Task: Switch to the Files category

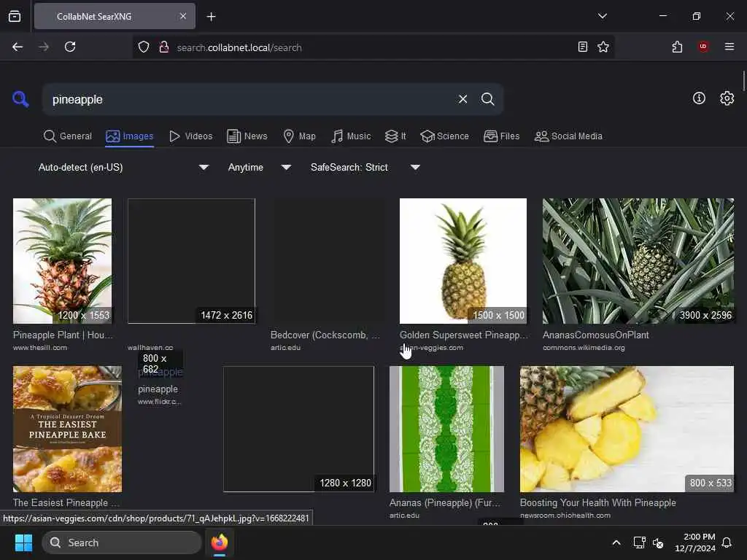Action: [x=502, y=136]
